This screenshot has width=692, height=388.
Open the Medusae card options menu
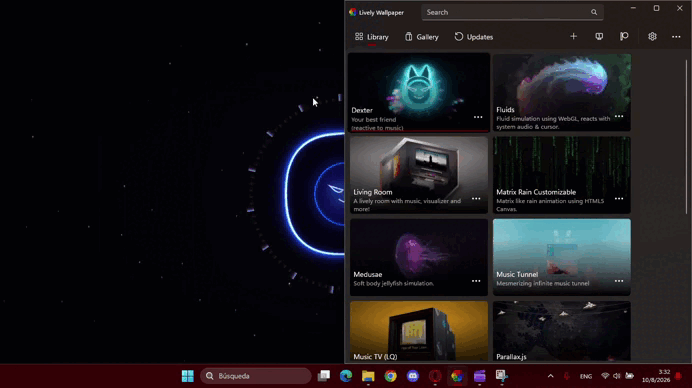pos(476,281)
